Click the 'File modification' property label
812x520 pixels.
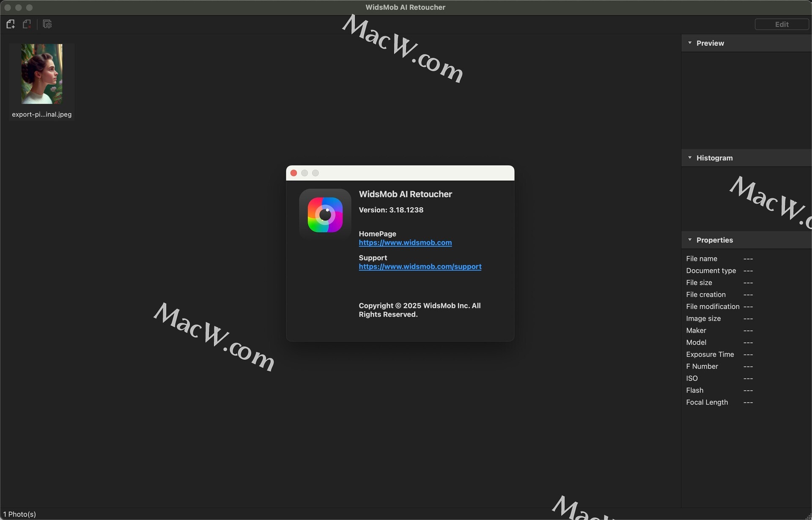tap(713, 306)
